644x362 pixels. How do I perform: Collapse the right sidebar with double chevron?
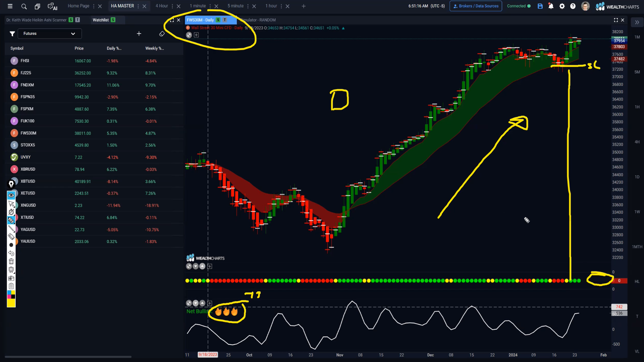point(637,22)
